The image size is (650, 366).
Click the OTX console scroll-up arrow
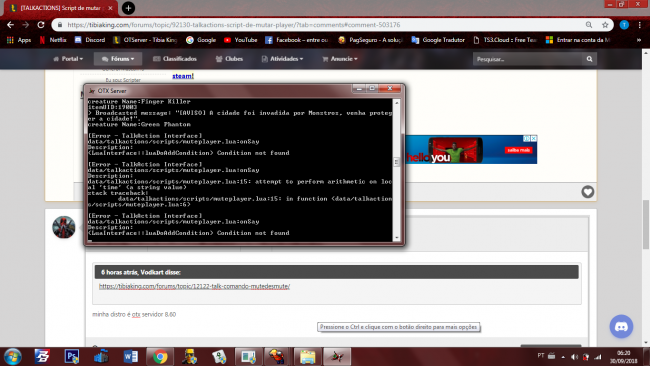point(397,102)
